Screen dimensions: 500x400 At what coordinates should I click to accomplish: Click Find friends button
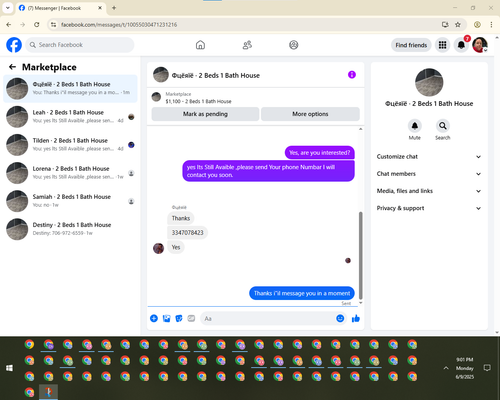click(x=411, y=45)
